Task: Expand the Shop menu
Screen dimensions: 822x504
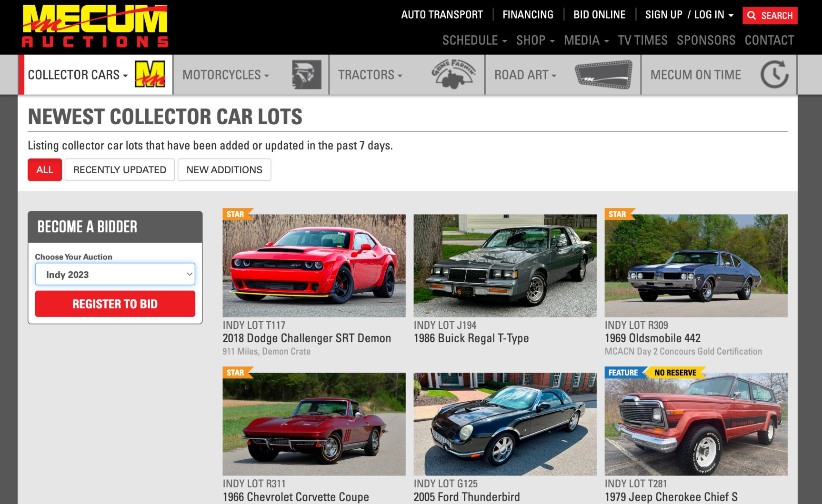Action: coord(535,40)
